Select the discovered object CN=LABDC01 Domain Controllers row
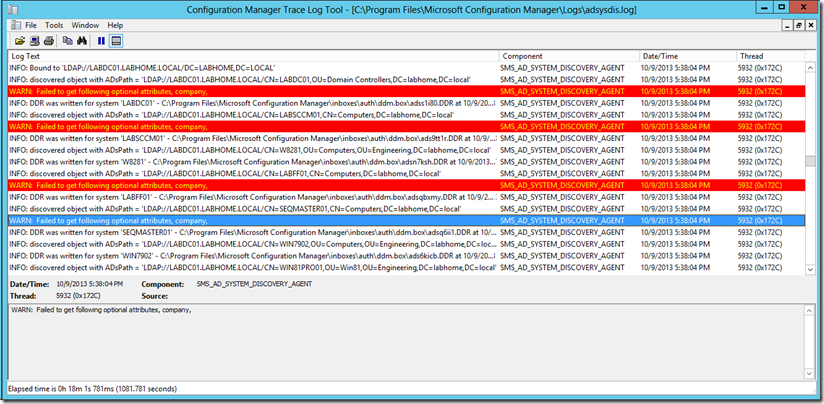Screen dimensions: 824x404 tap(406, 79)
